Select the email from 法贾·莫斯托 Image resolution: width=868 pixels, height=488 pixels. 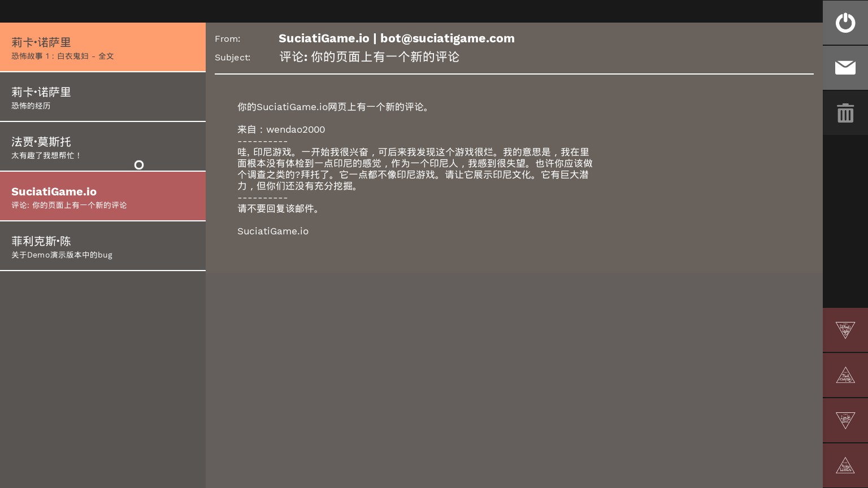(103, 146)
